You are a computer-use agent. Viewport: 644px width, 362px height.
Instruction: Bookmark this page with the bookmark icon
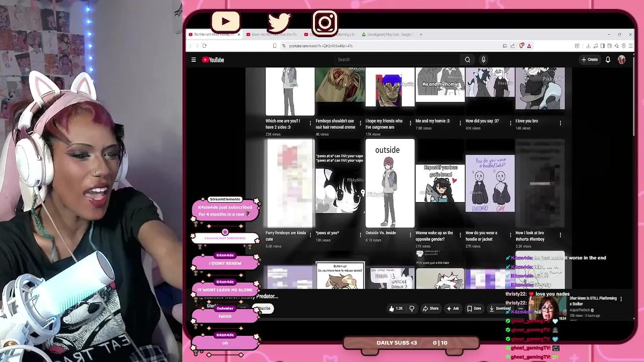[275, 46]
